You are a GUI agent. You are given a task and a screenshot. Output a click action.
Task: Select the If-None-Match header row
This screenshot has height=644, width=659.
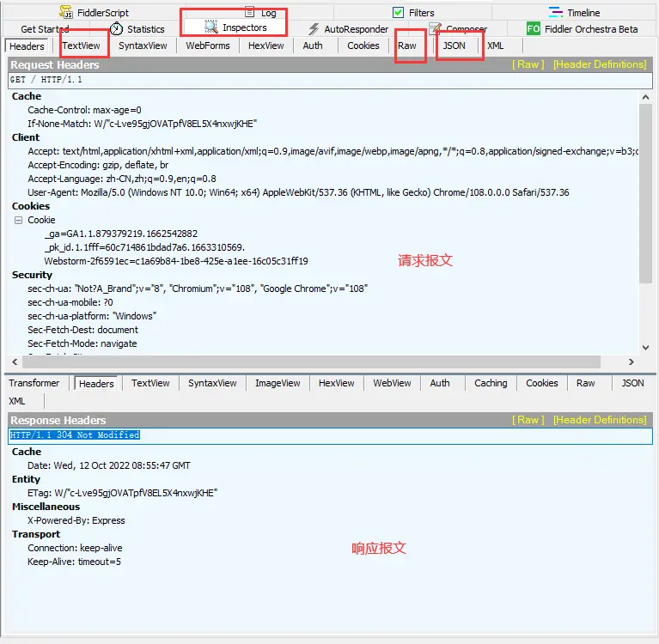[142, 124]
